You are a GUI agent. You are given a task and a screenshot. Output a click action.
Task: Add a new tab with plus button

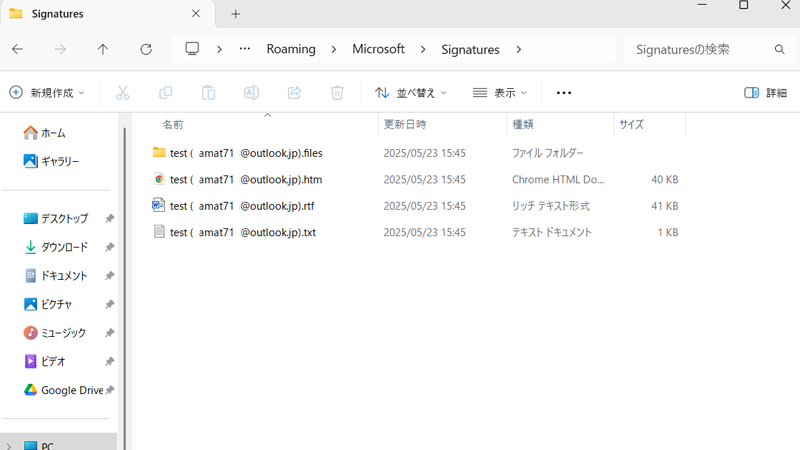pos(236,14)
